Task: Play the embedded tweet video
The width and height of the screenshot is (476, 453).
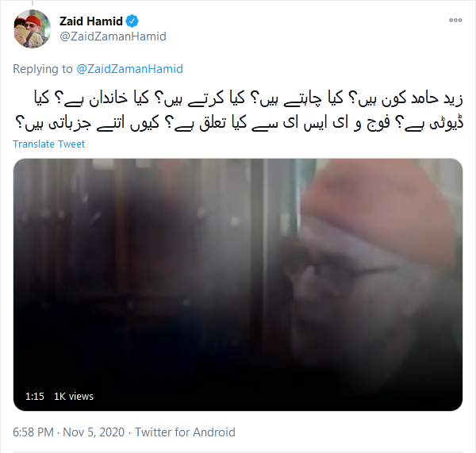Action: pos(238,285)
